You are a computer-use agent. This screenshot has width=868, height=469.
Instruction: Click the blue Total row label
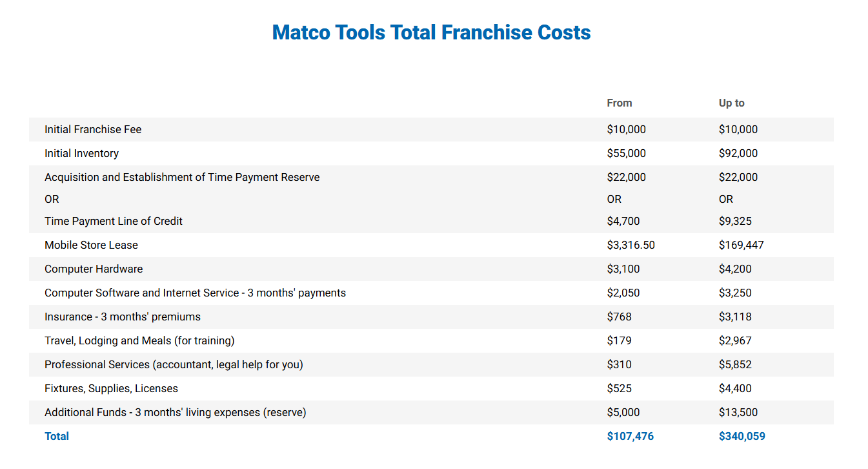coord(57,436)
